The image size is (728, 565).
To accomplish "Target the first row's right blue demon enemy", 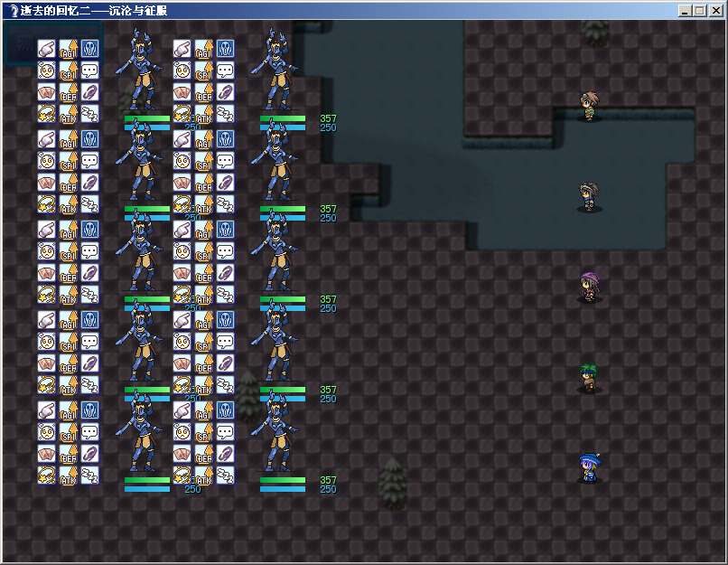I will [x=275, y=70].
